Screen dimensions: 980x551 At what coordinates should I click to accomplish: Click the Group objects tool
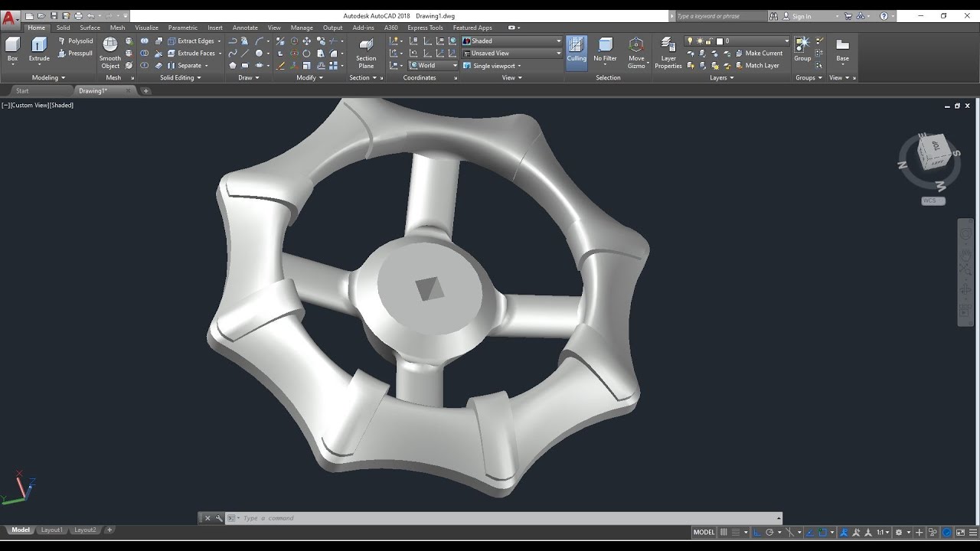click(x=802, y=49)
